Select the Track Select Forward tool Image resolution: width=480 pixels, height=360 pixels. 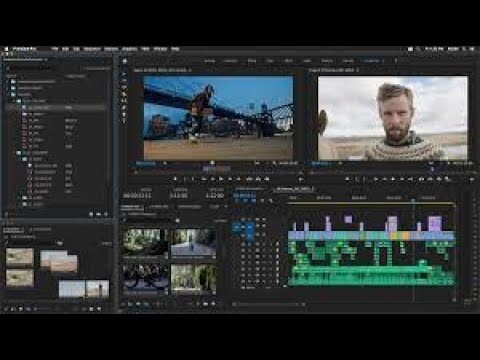tap(124, 81)
